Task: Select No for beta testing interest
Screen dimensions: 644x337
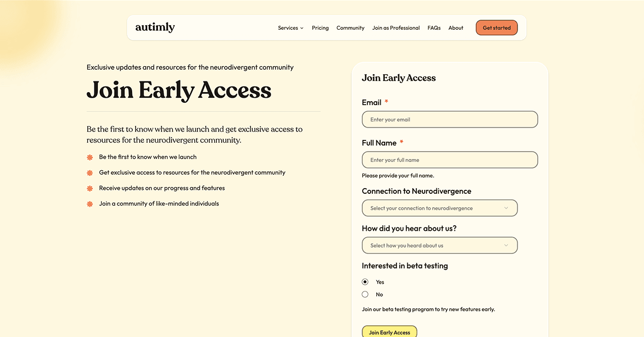Action: tap(365, 294)
